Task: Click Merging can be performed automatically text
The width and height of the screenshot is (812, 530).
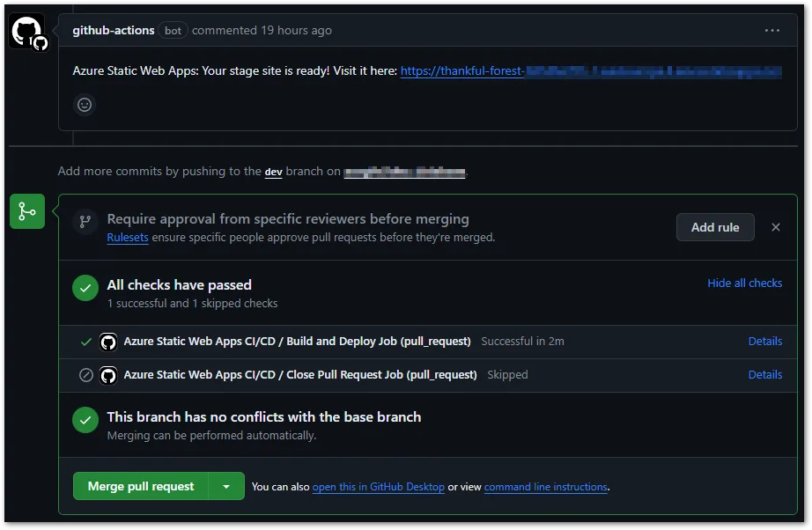Action: tap(211, 436)
